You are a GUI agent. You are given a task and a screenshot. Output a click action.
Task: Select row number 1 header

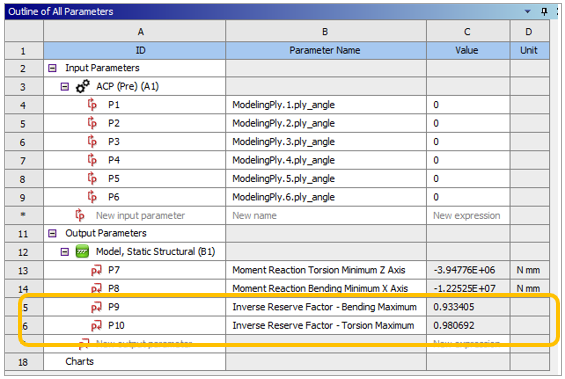(x=24, y=51)
